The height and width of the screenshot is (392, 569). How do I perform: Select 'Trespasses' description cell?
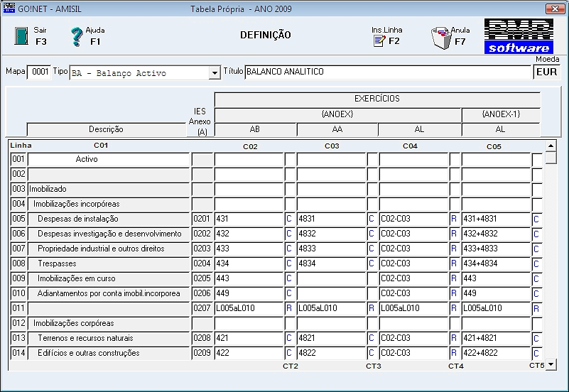109,263
